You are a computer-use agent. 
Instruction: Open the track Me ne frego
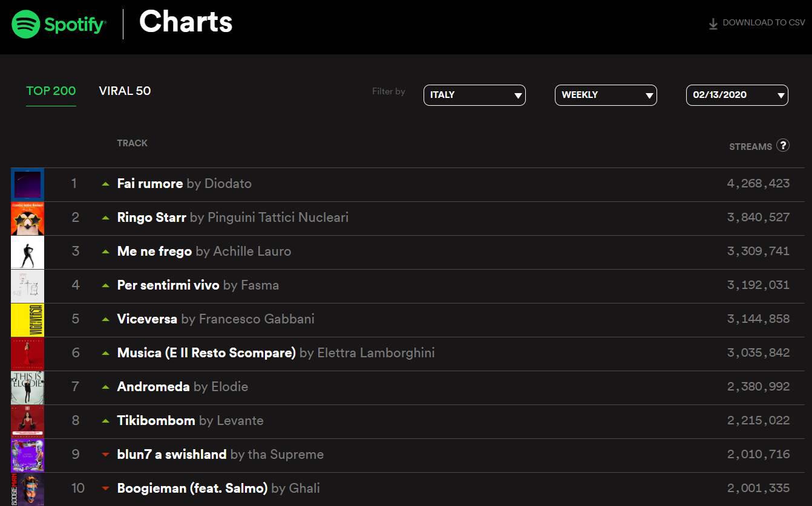(x=154, y=251)
